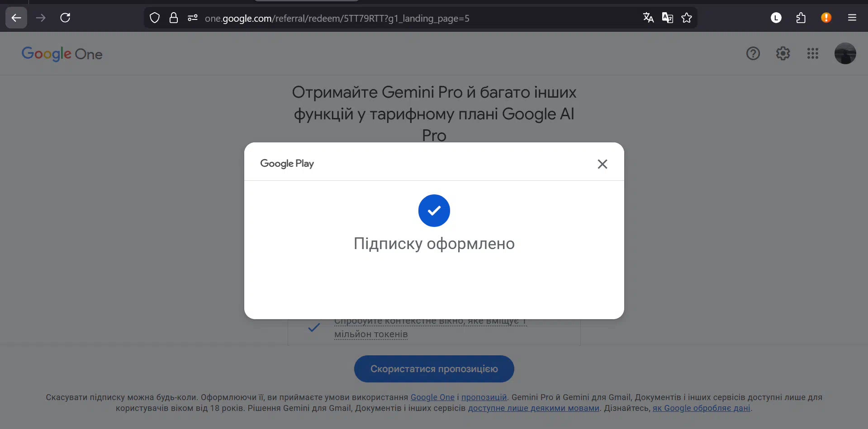Image resolution: width=868 pixels, height=429 pixels.
Task: Open the Google One terms link
Action: [432, 397]
